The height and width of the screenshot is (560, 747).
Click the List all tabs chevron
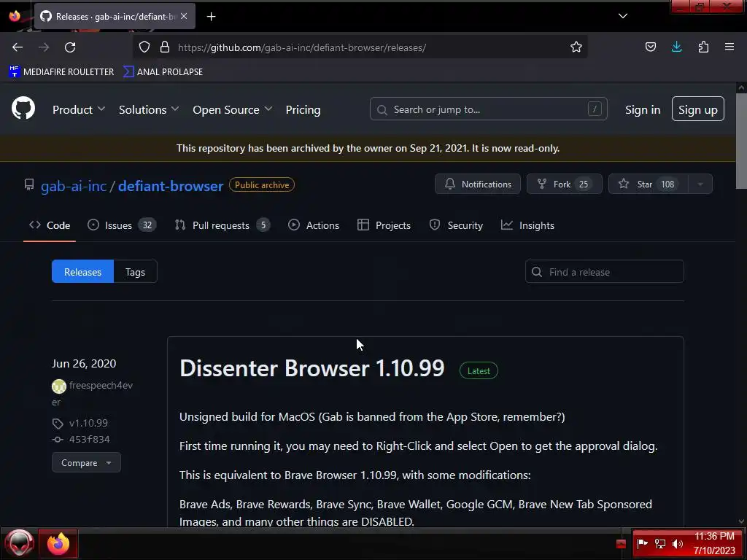623,16
